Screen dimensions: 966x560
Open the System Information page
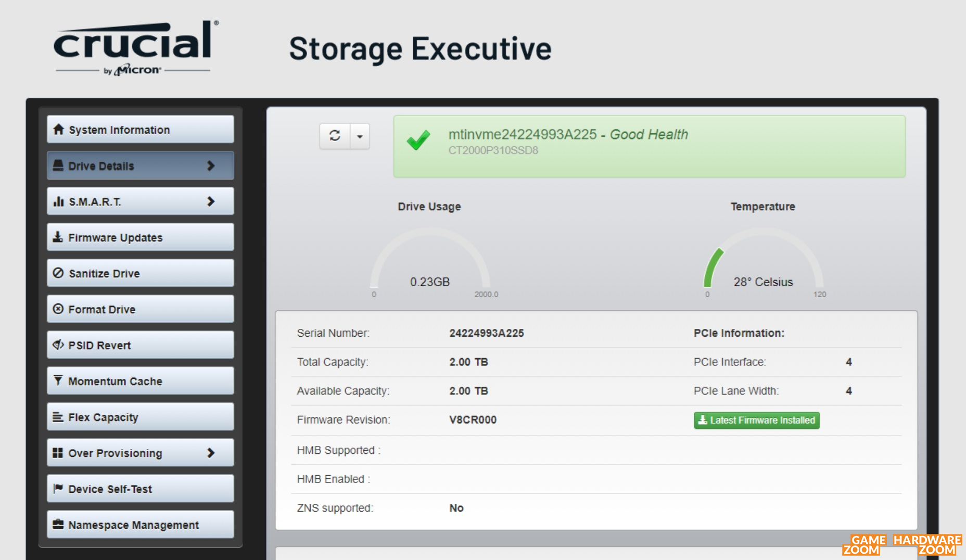point(141,129)
